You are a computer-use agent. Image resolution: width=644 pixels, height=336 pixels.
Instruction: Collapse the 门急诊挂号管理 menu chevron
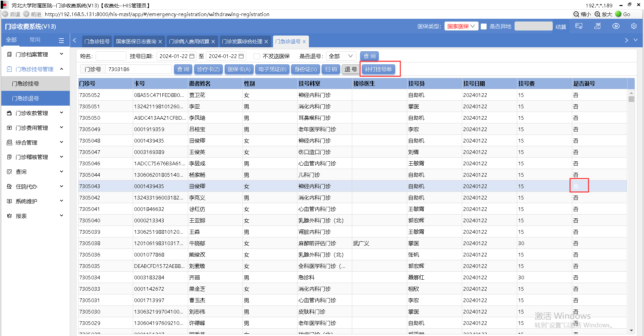(61, 69)
